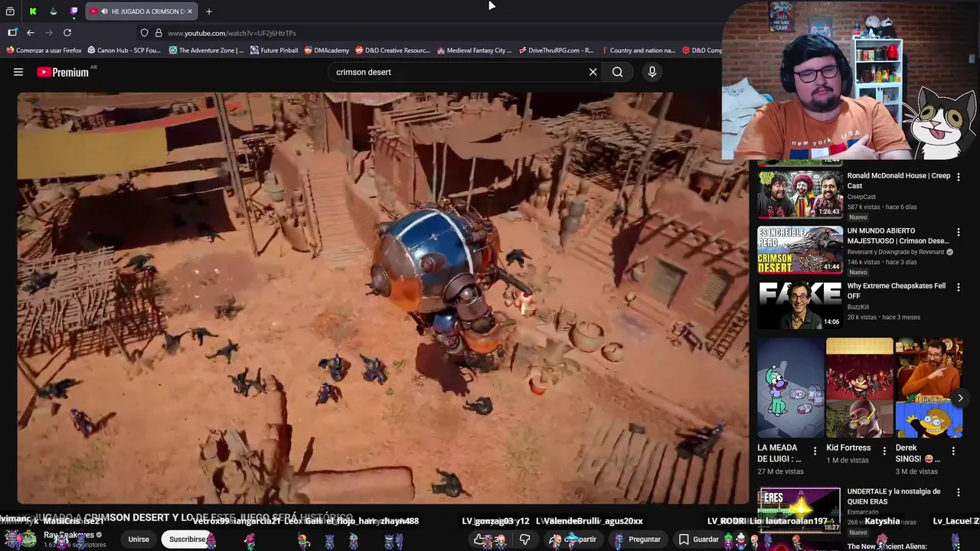Open Country and nation names bookmark

[x=637, y=51]
